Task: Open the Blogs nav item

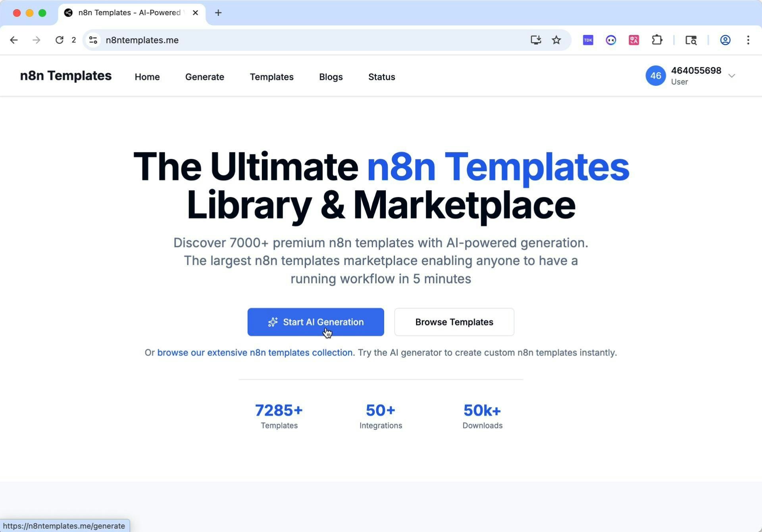Action: coord(331,77)
